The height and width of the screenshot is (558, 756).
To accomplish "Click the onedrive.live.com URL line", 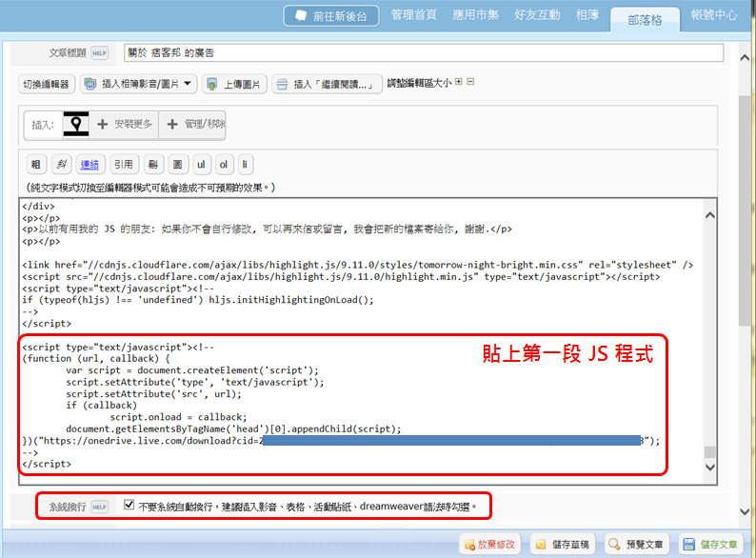I will (x=341, y=441).
